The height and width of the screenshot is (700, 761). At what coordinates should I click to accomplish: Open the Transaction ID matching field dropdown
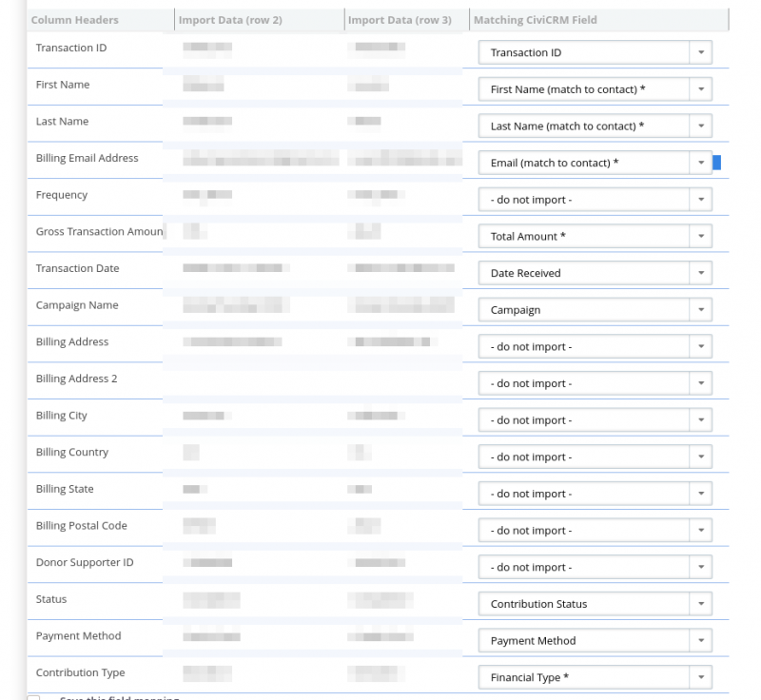595,52
